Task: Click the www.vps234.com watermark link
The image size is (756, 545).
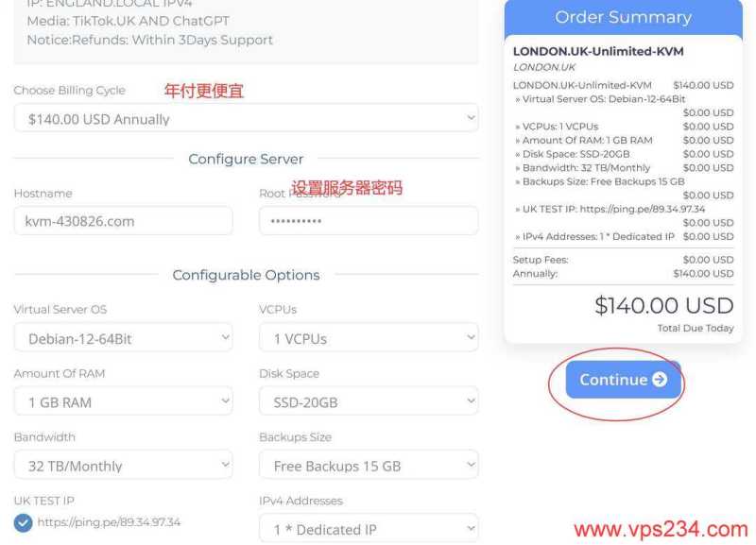Action: coord(661,529)
